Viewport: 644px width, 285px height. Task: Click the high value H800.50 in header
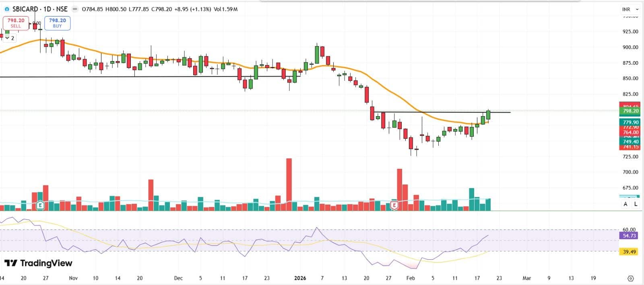coord(116,9)
